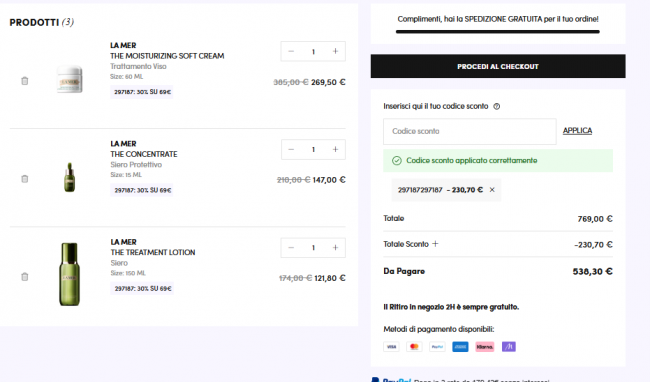This screenshot has height=382, width=650.
Task: Increase quantity of The Moisturizing Soft Cream
Action: click(335, 51)
